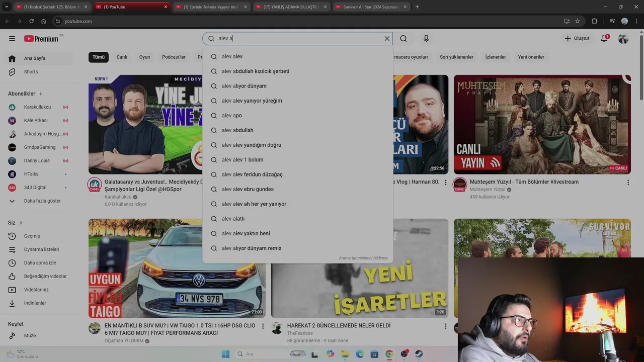Open the notifications bell

pos(605,39)
